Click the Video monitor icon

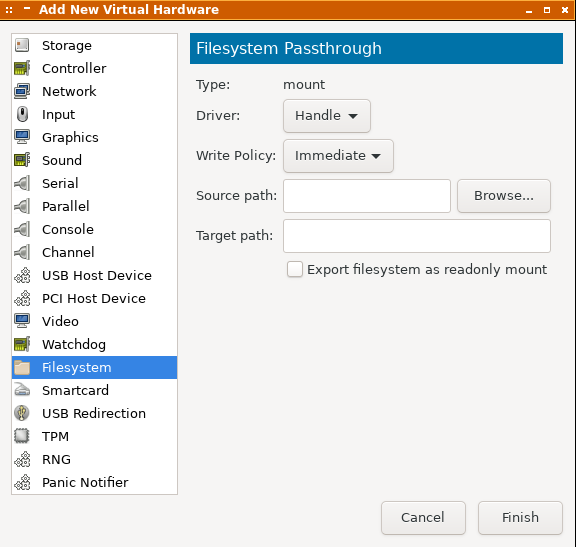22,321
